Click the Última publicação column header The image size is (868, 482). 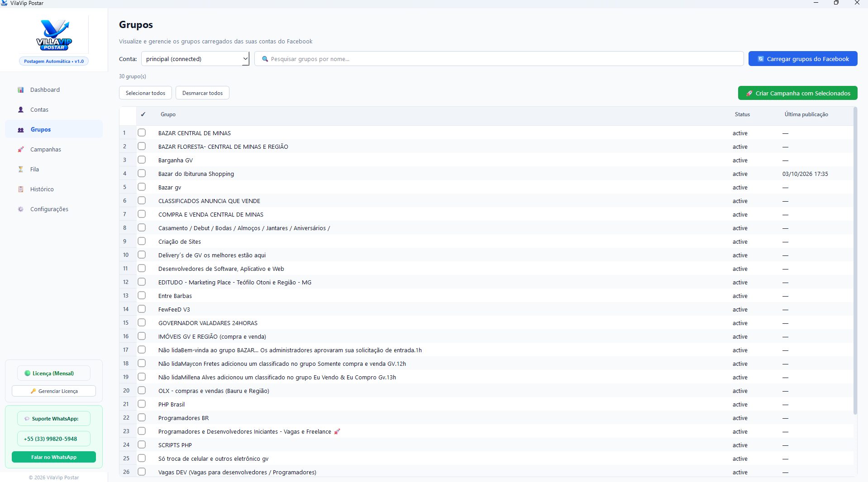pyautogui.click(x=806, y=114)
